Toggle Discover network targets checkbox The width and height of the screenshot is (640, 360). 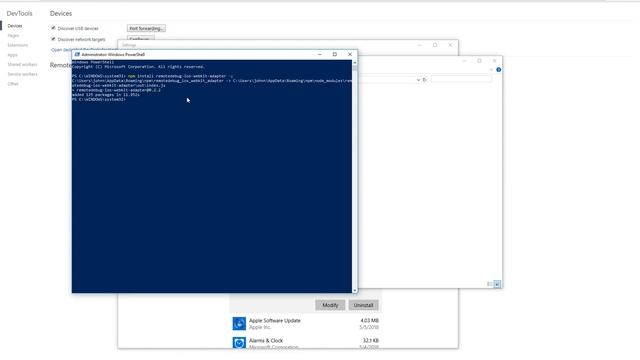[53, 39]
